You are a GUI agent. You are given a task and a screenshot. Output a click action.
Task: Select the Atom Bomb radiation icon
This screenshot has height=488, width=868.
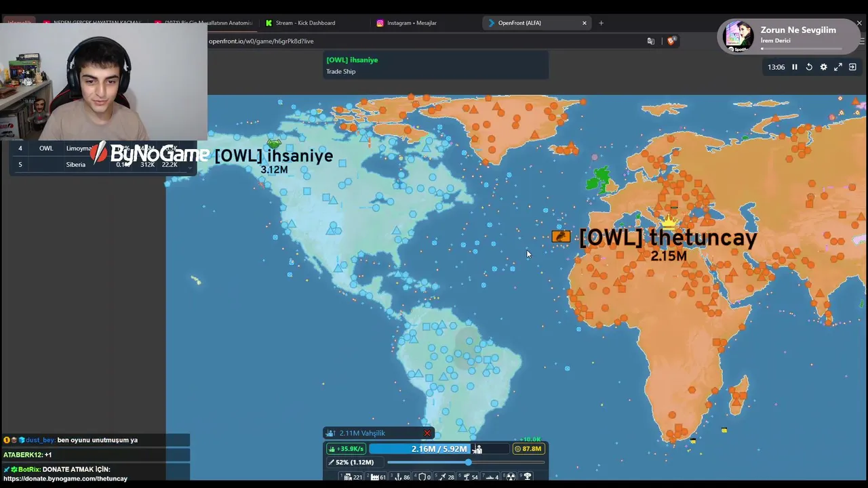pos(511,477)
